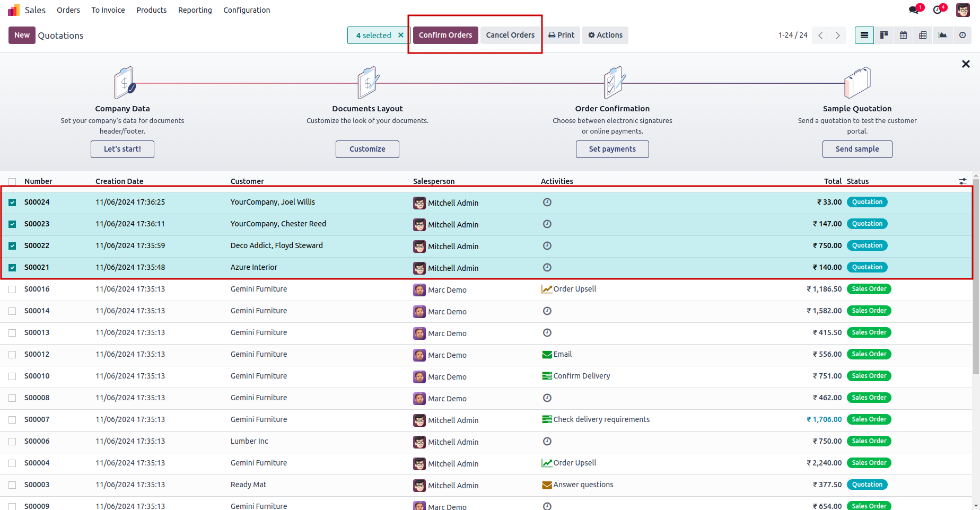Check order S00016

click(12, 289)
